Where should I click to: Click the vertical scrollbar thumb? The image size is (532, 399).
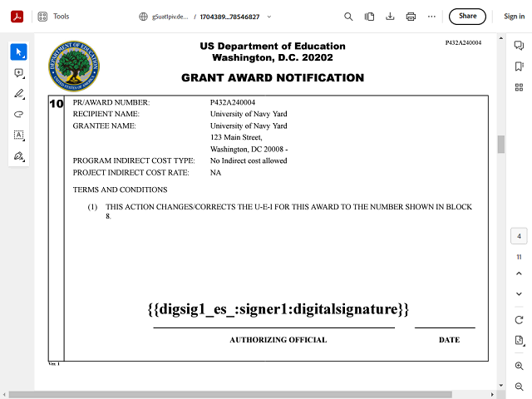pos(500,145)
